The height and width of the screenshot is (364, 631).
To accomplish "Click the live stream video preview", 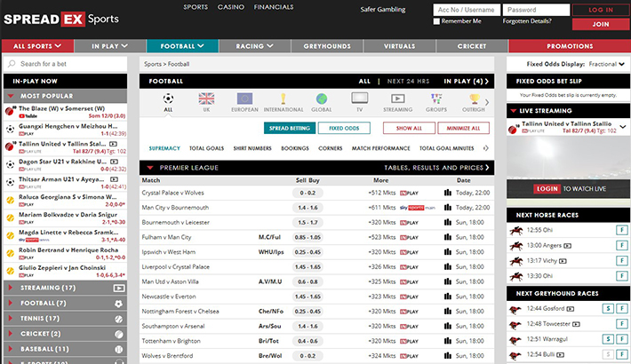I will point(568,158).
